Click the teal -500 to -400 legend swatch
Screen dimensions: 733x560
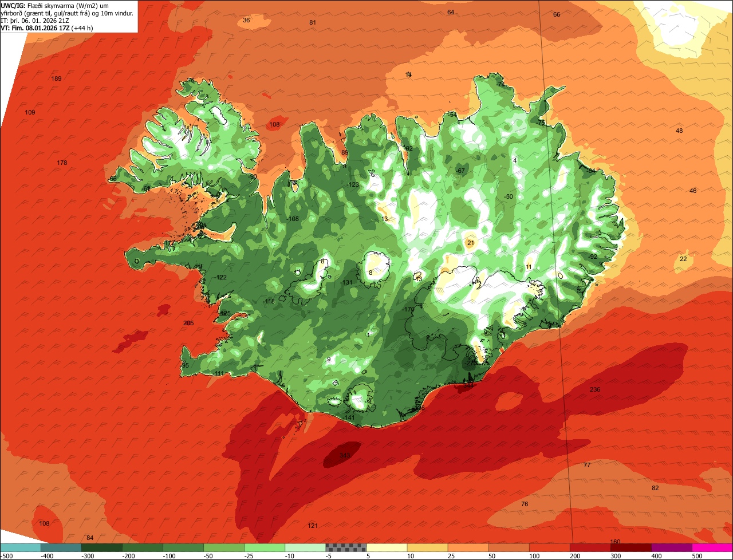pyautogui.click(x=20, y=548)
